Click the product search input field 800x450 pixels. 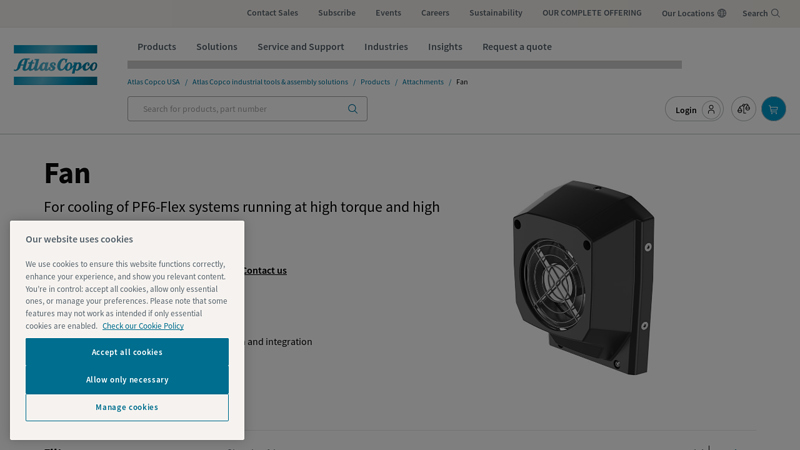240,109
